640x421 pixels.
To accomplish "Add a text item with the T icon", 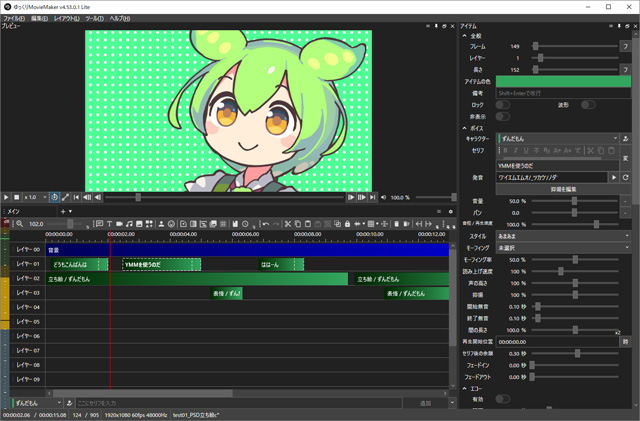I will (x=109, y=224).
